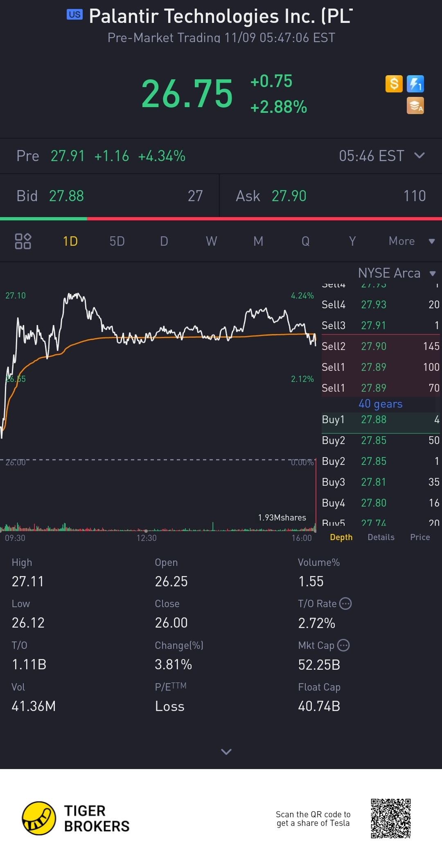The height and width of the screenshot is (868, 442).
Task: Tap the Low value 26.12
Action: 28,623
